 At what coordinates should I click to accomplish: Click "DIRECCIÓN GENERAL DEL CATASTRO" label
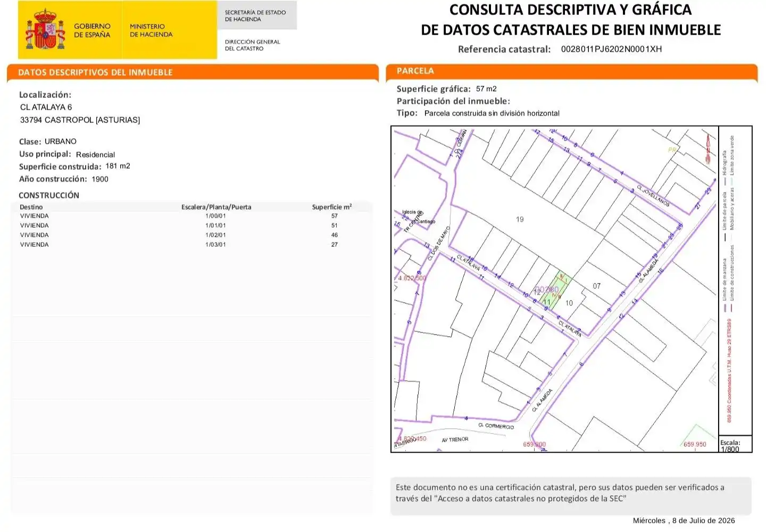pos(252,45)
